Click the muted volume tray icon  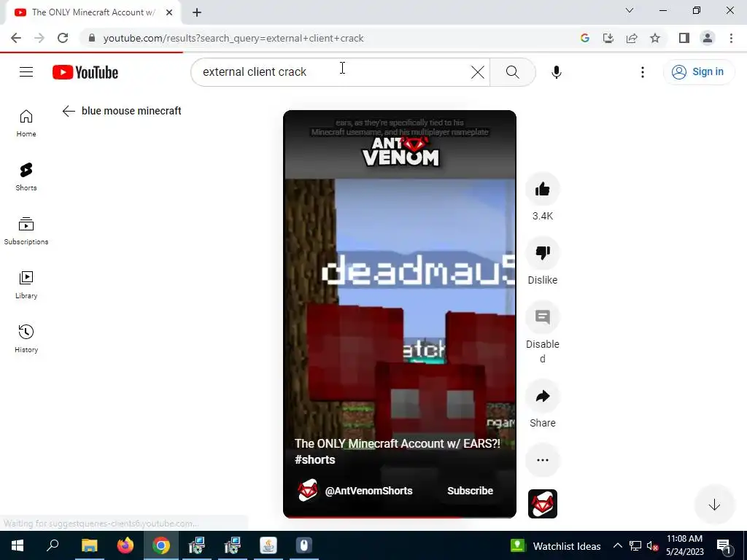coord(653,545)
